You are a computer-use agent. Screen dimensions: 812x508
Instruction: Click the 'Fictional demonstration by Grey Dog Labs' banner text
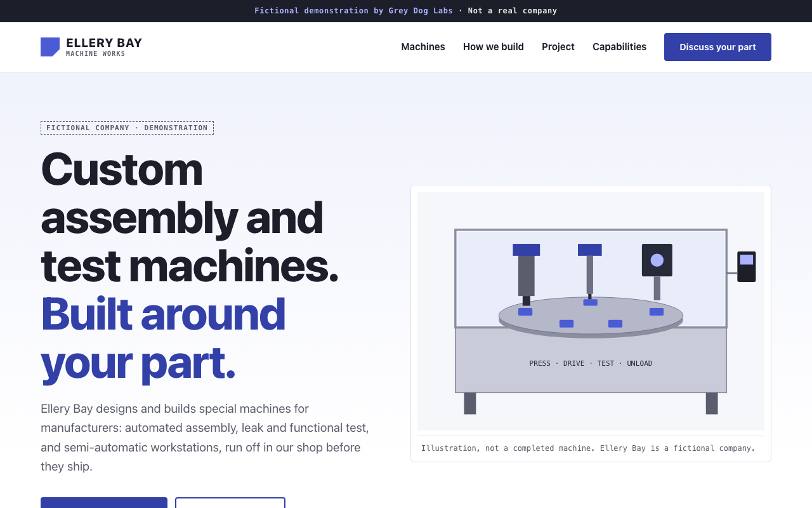point(354,11)
